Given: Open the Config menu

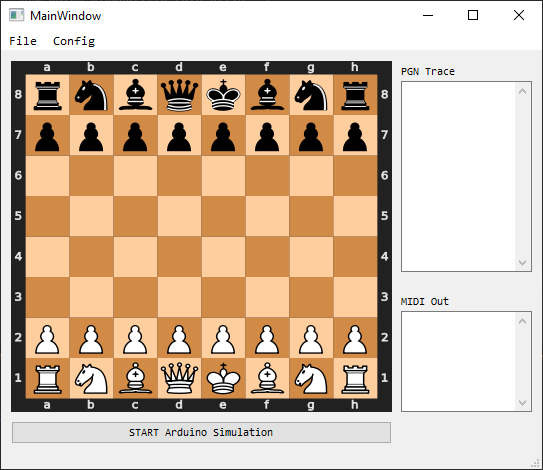Looking at the screenshot, I should tap(74, 41).
